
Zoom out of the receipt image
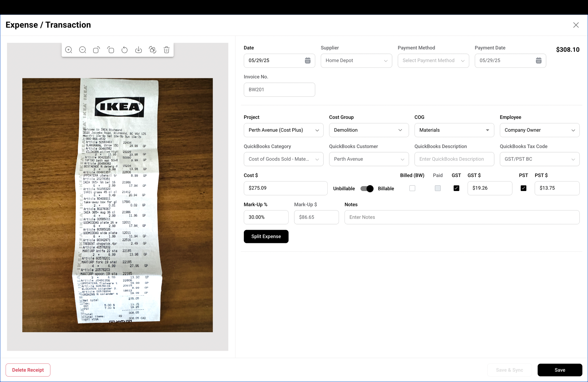click(x=83, y=50)
